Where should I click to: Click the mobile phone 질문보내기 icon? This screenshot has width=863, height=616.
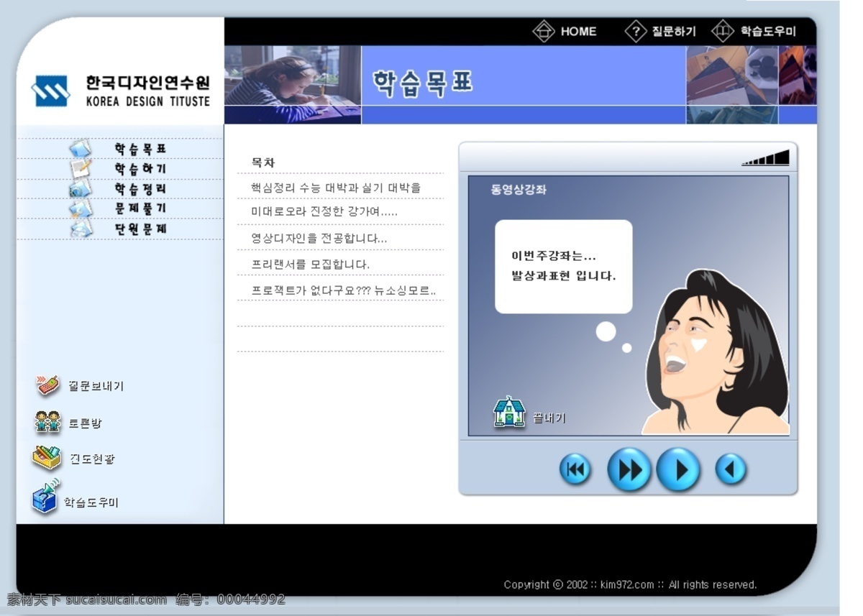(48, 385)
